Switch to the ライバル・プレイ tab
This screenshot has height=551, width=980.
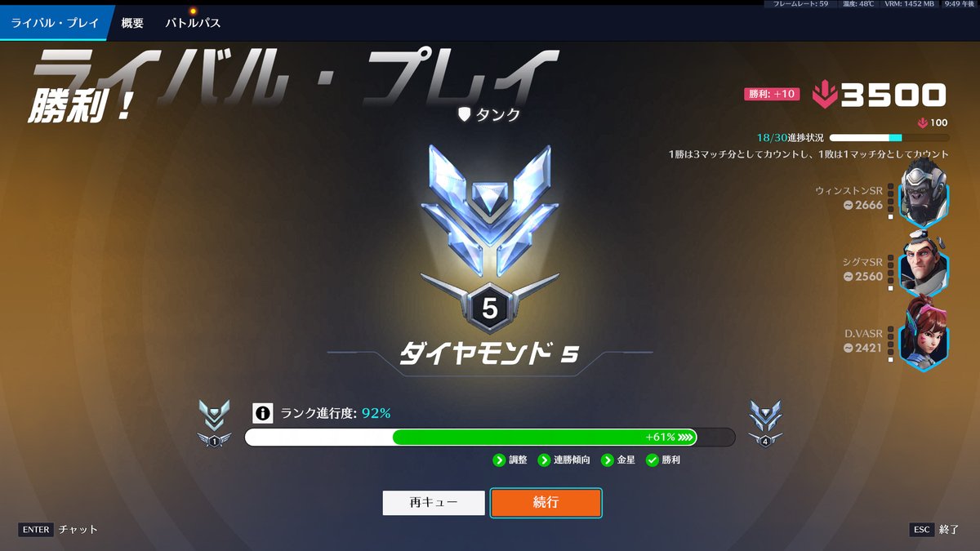click(x=54, y=23)
